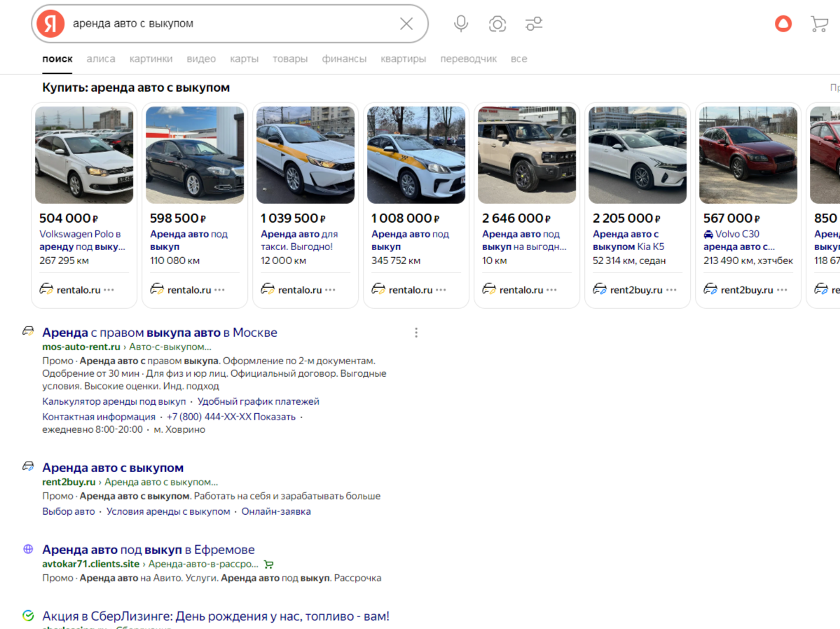Click rent2buy.ru source on Volvo C30 card
The image size is (840, 629).
click(747, 290)
